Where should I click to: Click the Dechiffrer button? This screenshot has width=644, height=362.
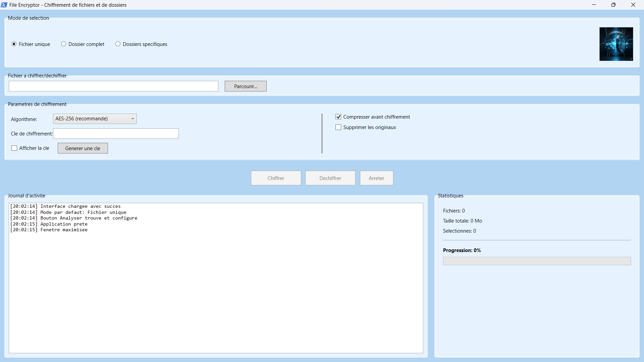tap(330, 178)
